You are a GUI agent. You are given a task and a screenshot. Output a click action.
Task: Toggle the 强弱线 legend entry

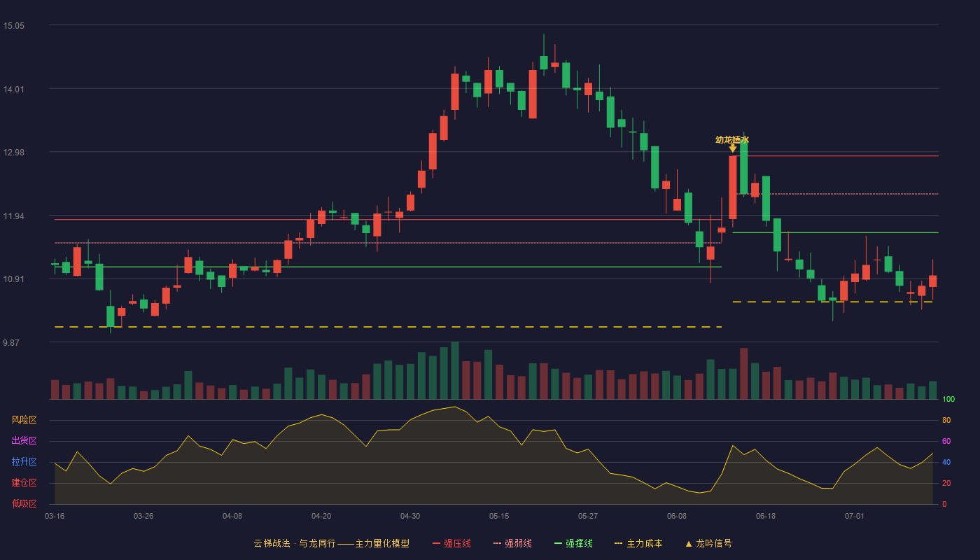(x=512, y=543)
